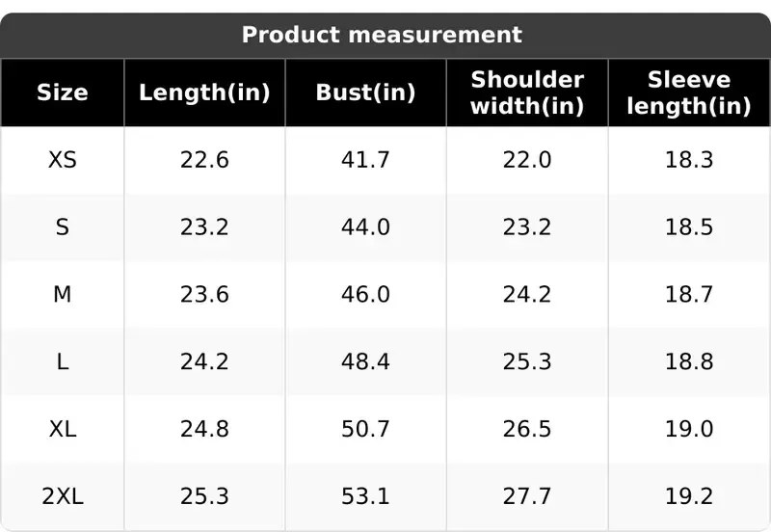The width and height of the screenshot is (771, 532).
Task: Click the 2XL size row label
Action: pos(63,496)
